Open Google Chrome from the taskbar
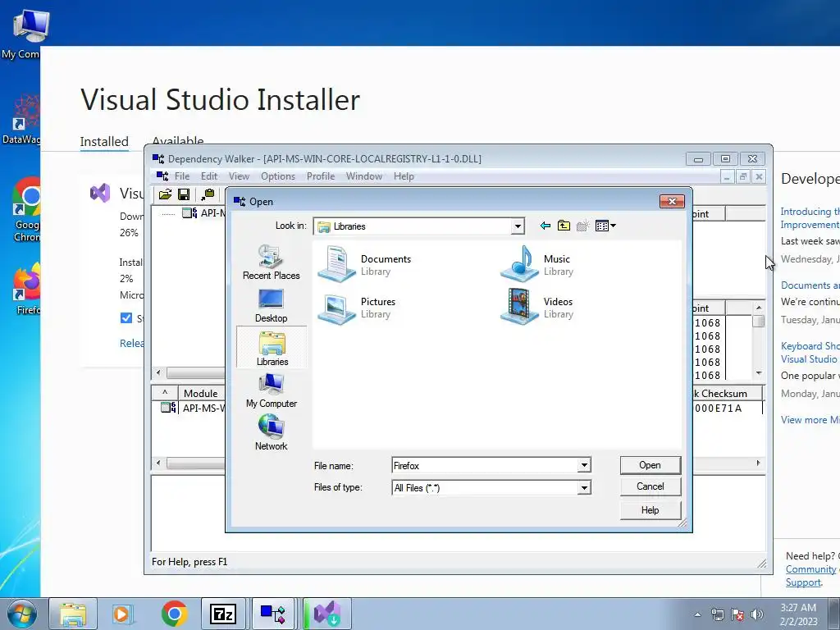The image size is (840, 630). (x=174, y=614)
